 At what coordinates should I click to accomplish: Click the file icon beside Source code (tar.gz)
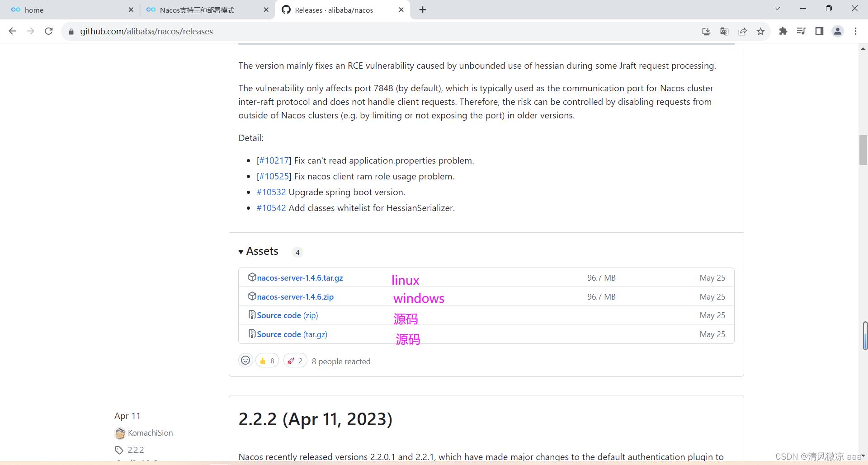pyautogui.click(x=252, y=333)
